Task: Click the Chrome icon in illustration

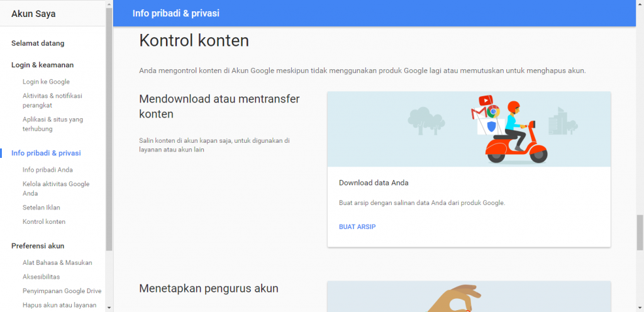Action: pos(492,111)
